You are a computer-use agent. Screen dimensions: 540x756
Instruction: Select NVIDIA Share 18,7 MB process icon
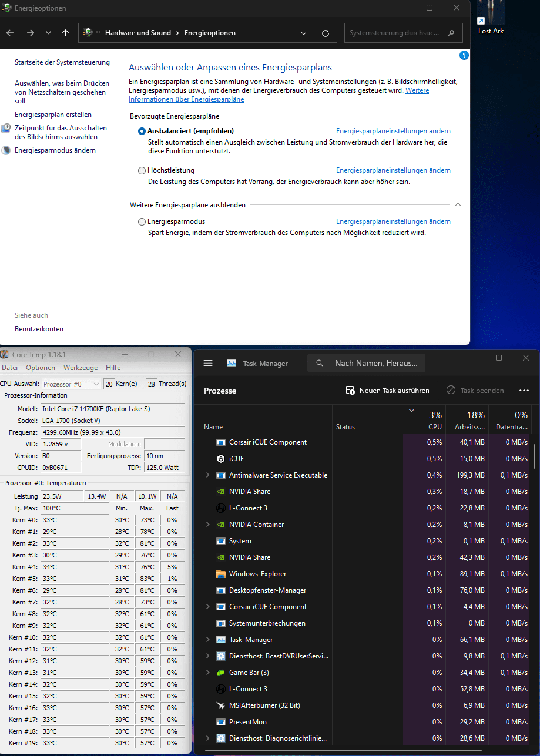(221, 492)
